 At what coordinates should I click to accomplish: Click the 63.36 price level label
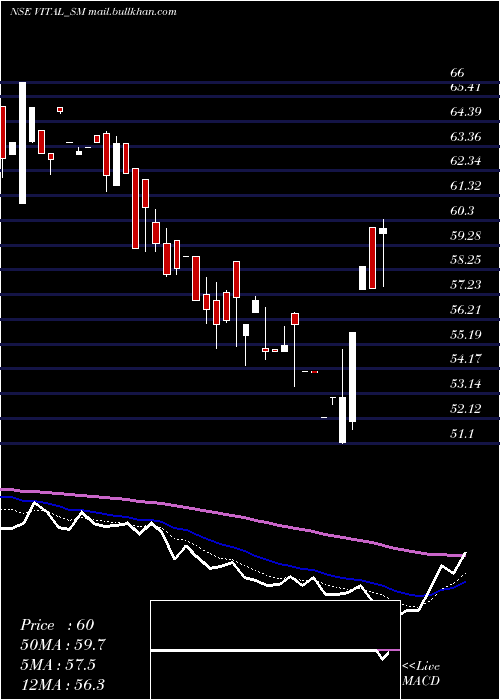[466, 136]
